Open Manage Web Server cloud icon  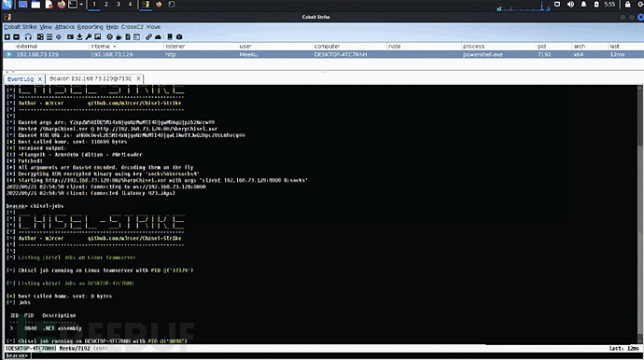(x=158, y=37)
